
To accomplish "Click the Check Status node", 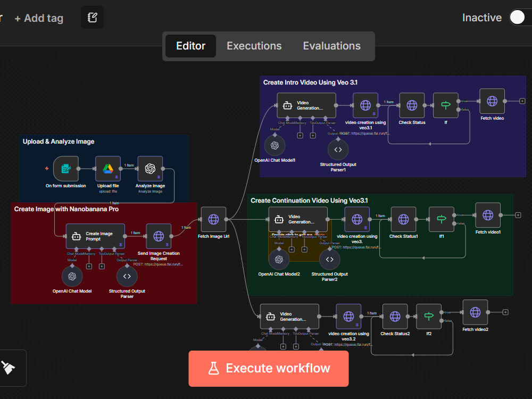I will 412,105.
